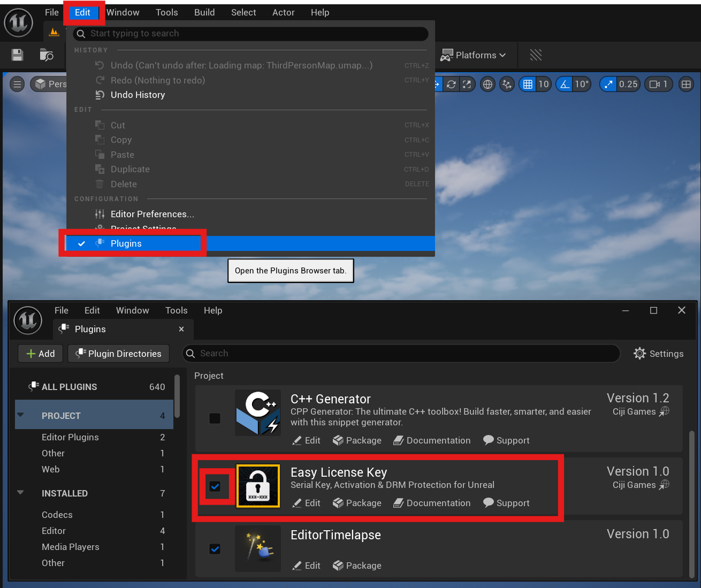The image size is (701, 588).
Task: Open Editor Preferences from Edit menu
Action: 250,214
